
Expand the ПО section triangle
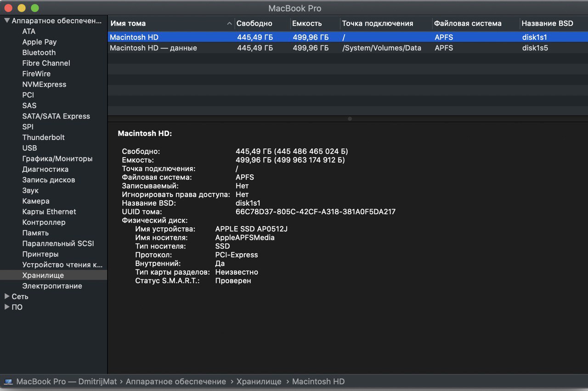click(7, 307)
